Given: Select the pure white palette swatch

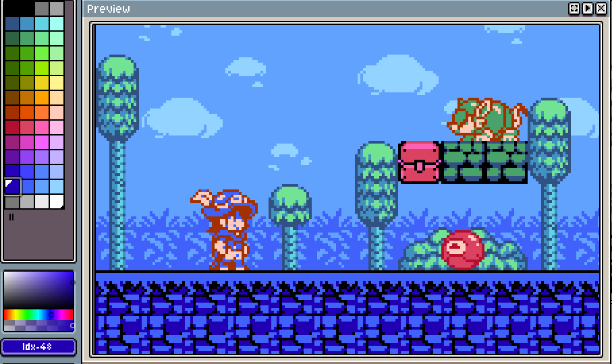Looking at the screenshot, I should pos(57,202).
